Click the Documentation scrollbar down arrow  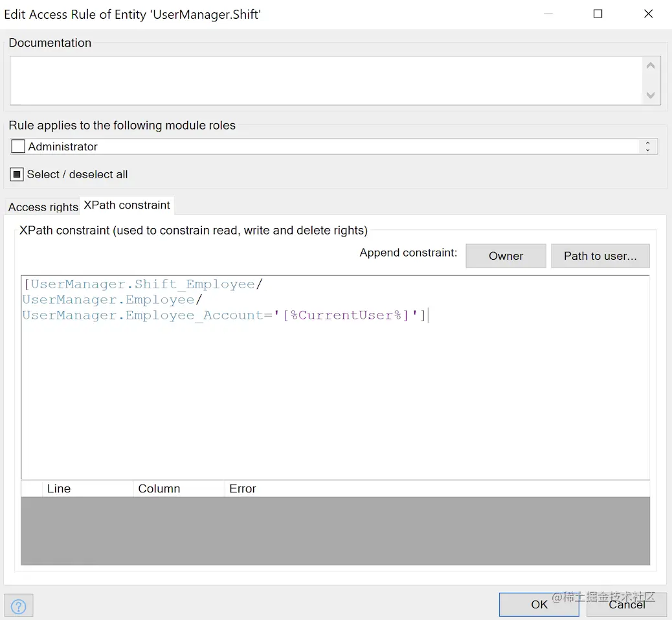point(651,95)
